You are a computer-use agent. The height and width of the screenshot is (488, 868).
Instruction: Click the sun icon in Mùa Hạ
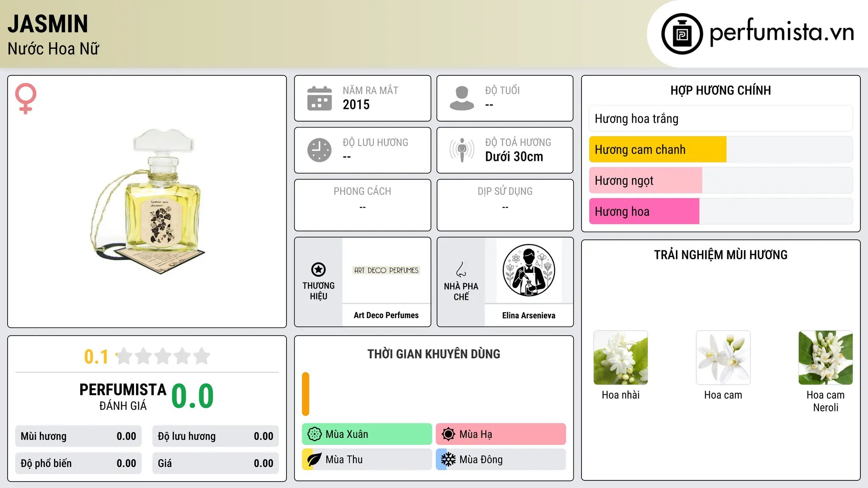(448, 434)
